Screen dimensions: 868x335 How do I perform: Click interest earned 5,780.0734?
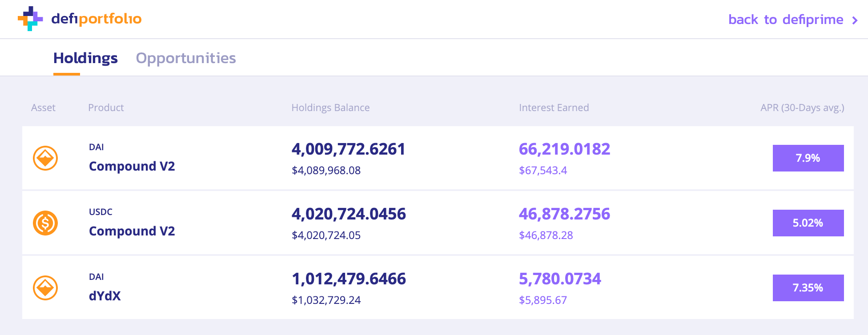[560, 279]
